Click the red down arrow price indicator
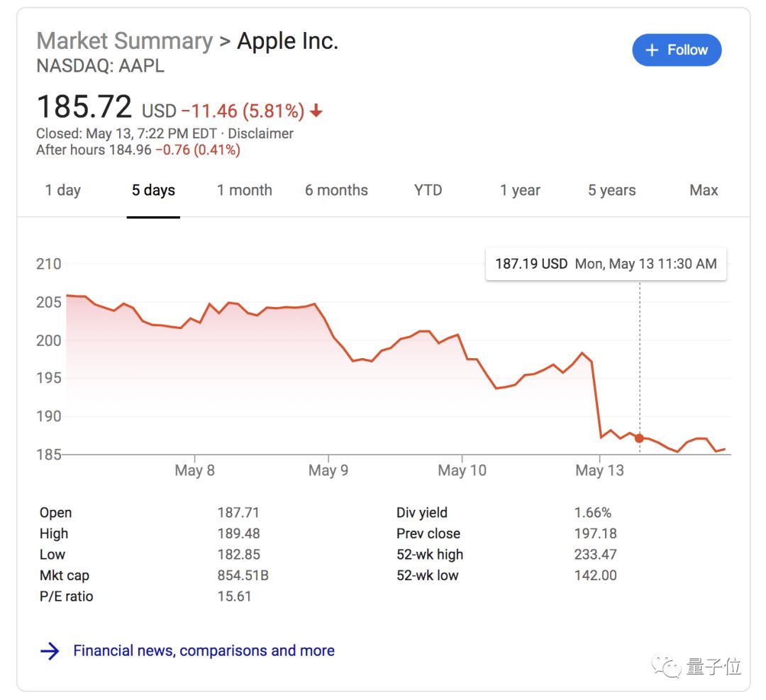 (x=316, y=111)
